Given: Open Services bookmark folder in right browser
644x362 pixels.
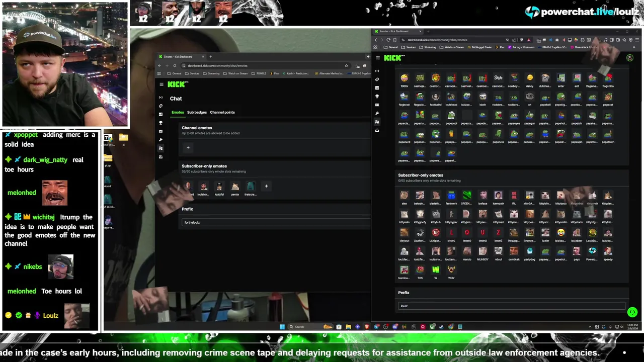Looking at the screenshot, I should pos(409,47).
